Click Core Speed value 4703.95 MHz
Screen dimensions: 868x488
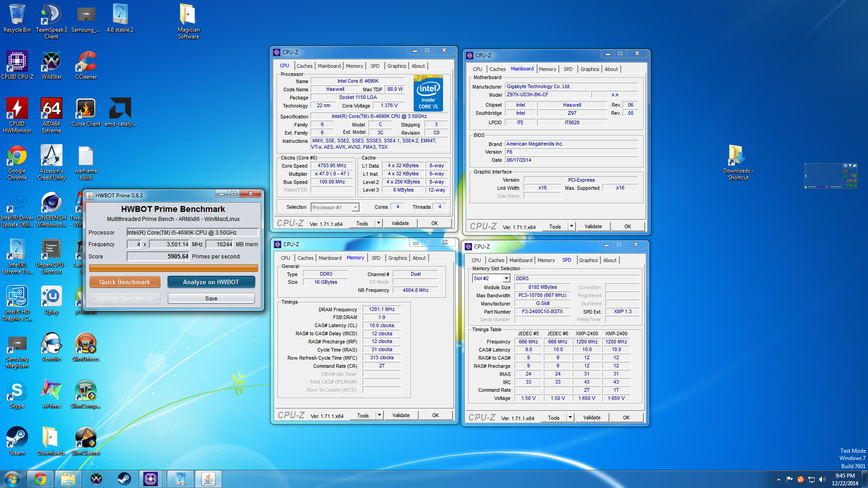332,166
